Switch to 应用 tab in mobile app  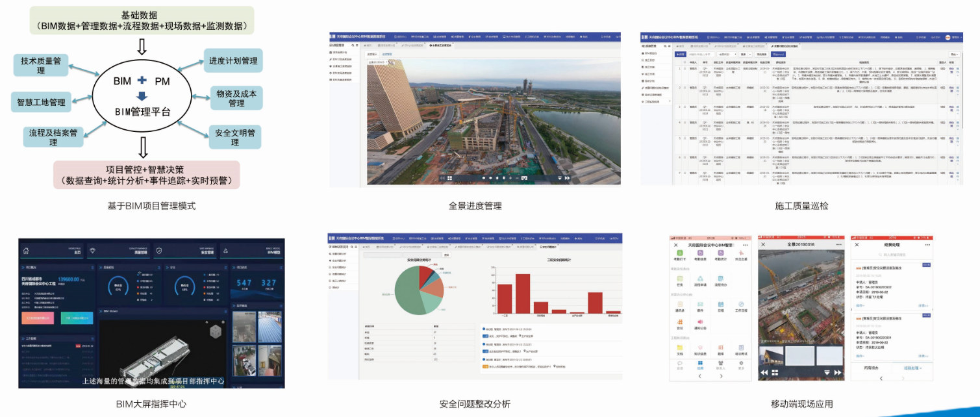click(700, 366)
